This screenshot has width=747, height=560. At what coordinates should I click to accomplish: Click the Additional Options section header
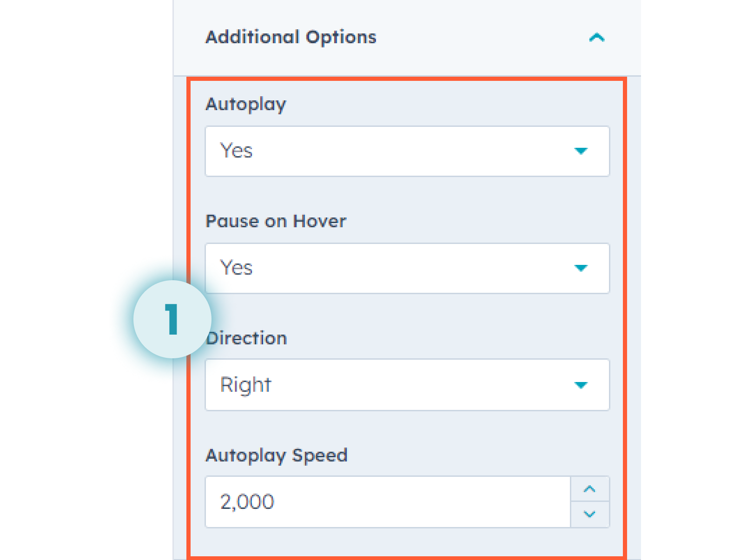(x=291, y=37)
